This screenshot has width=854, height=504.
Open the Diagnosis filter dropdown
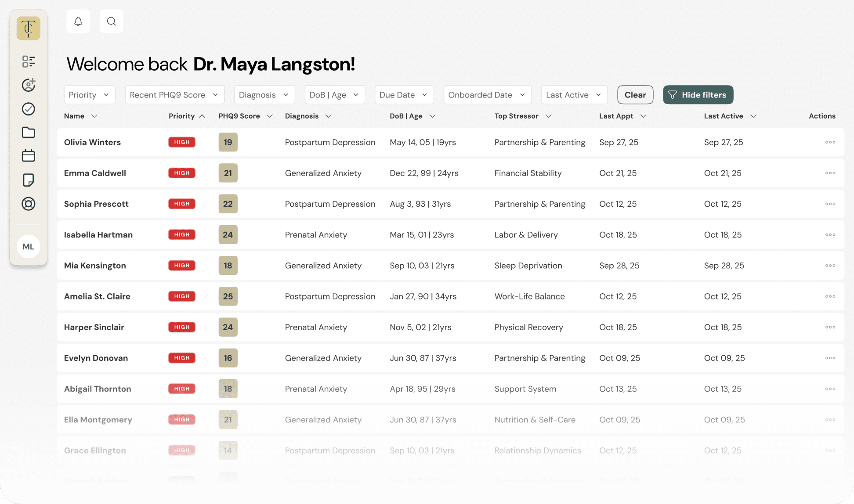point(264,95)
